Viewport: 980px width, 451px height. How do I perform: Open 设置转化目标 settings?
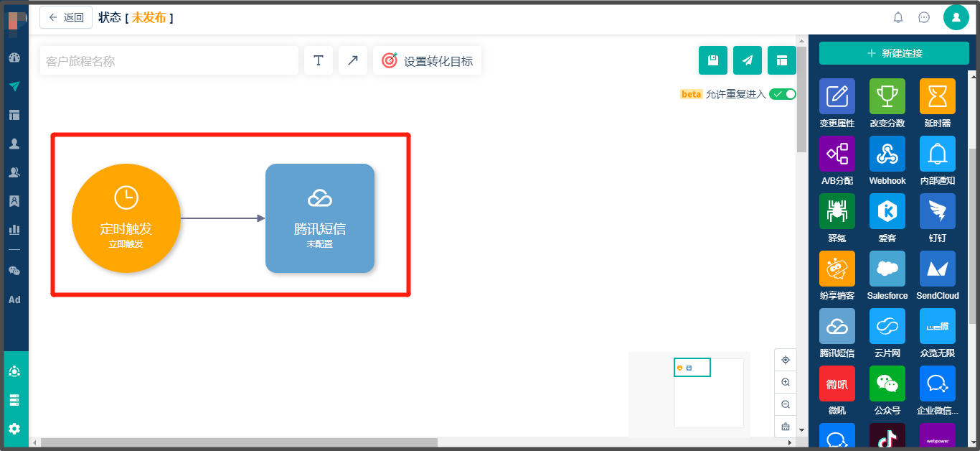coord(428,61)
